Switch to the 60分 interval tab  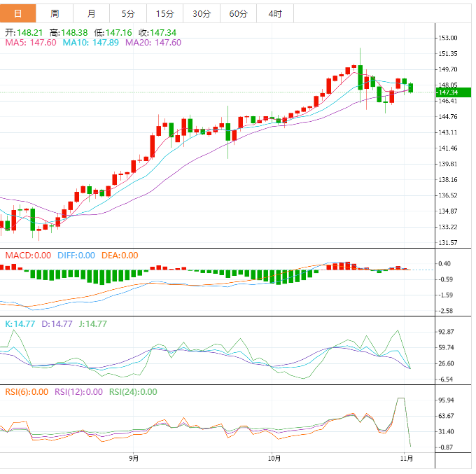(x=238, y=13)
